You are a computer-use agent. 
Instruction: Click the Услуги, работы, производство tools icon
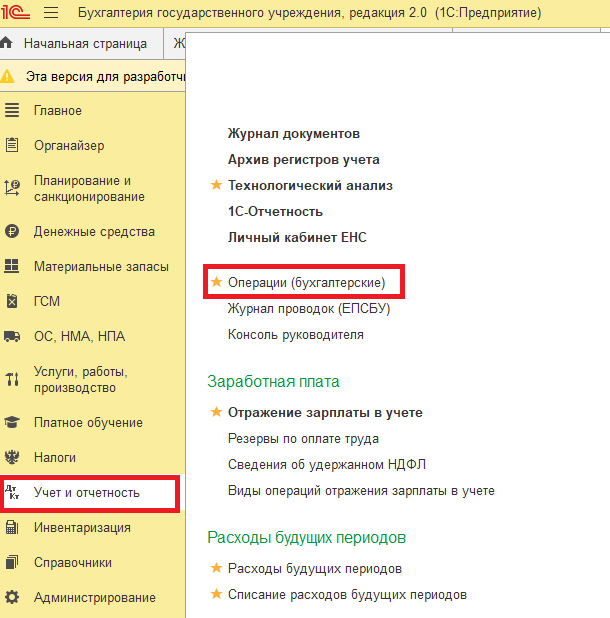[x=12, y=379]
